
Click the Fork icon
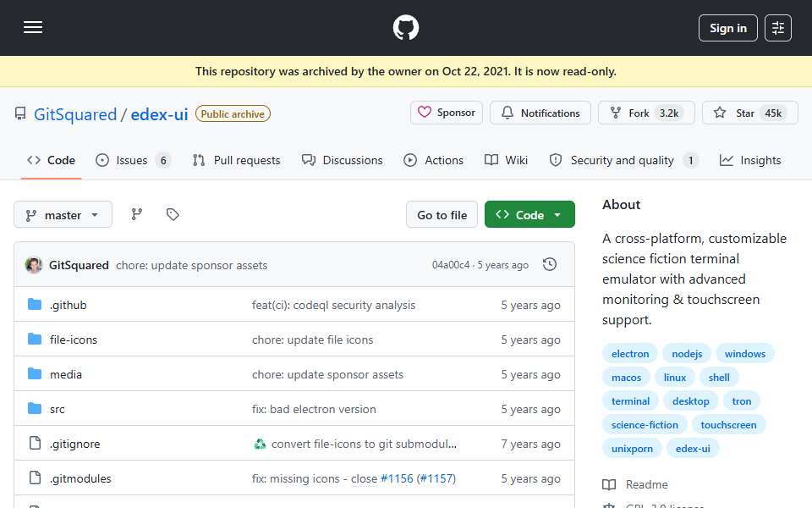click(616, 113)
